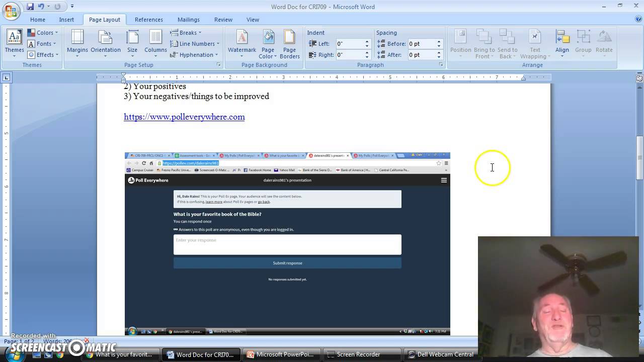This screenshot has height=362, width=644.
Task: Click the Spacing Before value field
Action: point(421,44)
